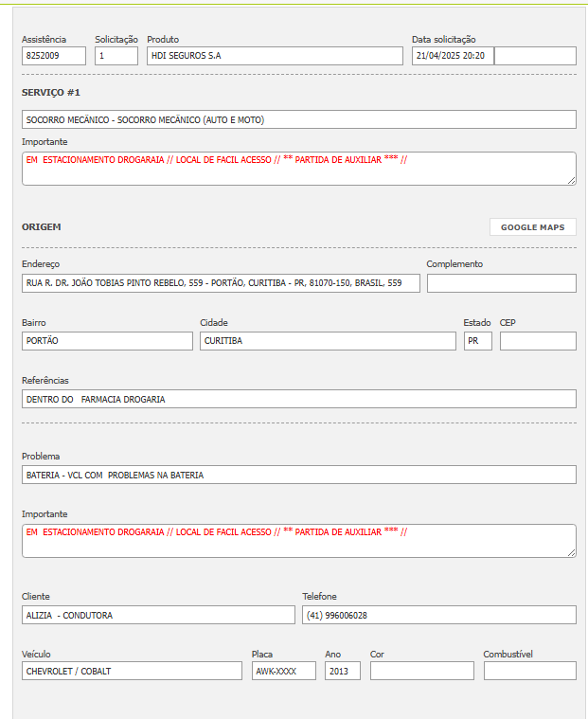Select the Problema field about bateria
Screen dimensions: 588x719
coord(298,475)
